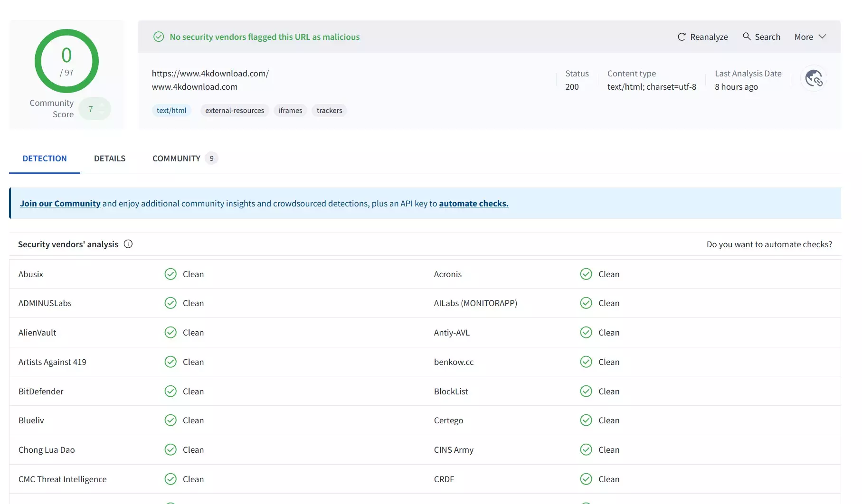Click the Clean check icon for BitDefender
This screenshot has height=504, width=862.
[x=171, y=391]
